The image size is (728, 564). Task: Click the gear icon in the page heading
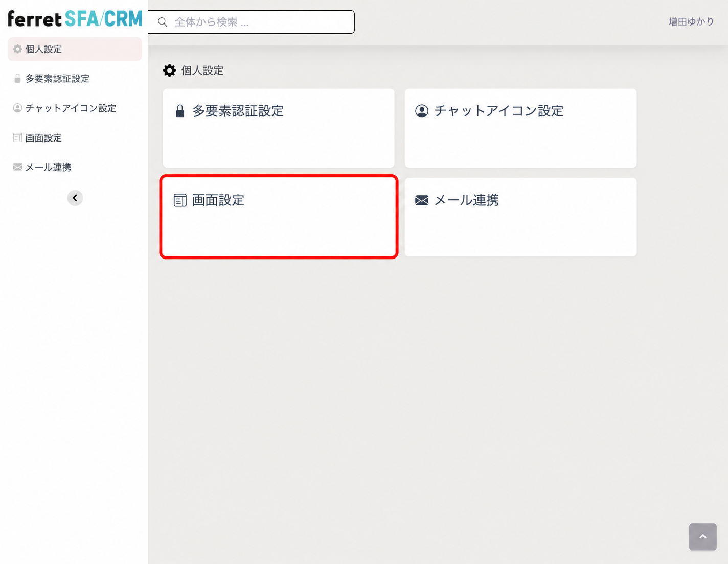coord(170,70)
